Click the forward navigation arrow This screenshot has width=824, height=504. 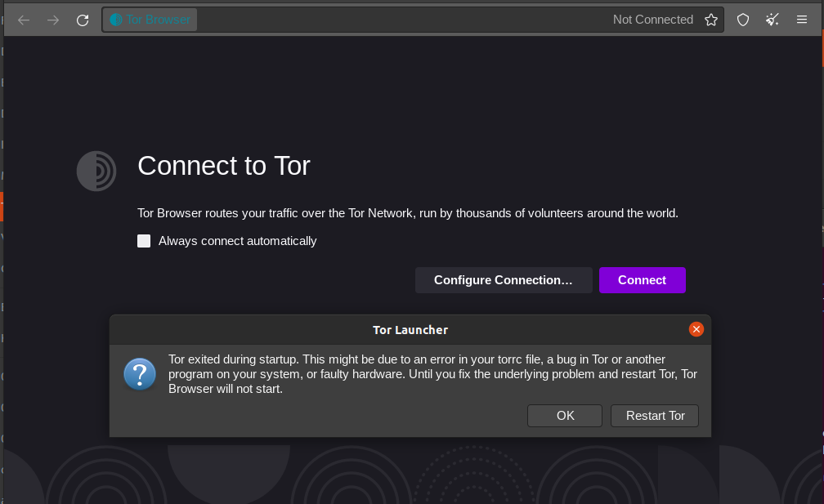pos(53,20)
